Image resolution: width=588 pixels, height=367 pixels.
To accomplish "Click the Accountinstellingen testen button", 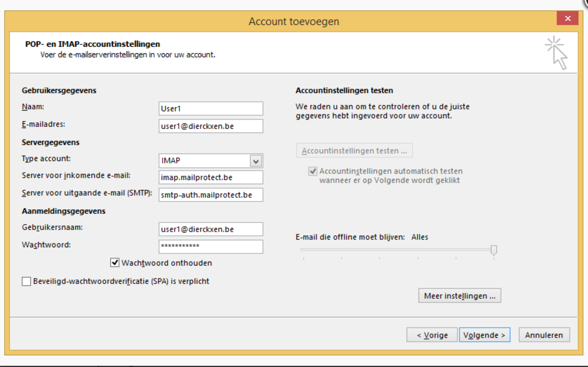I will pos(354,150).
